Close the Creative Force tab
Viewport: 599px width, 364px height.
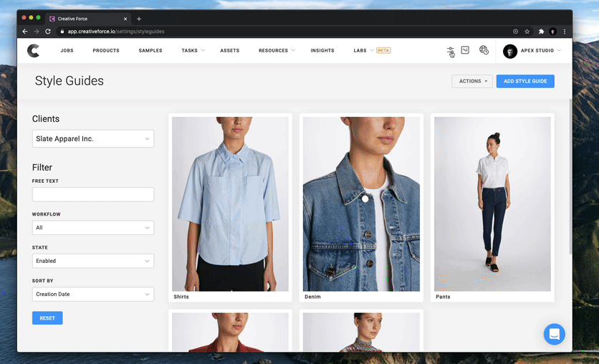pos(125,19)
